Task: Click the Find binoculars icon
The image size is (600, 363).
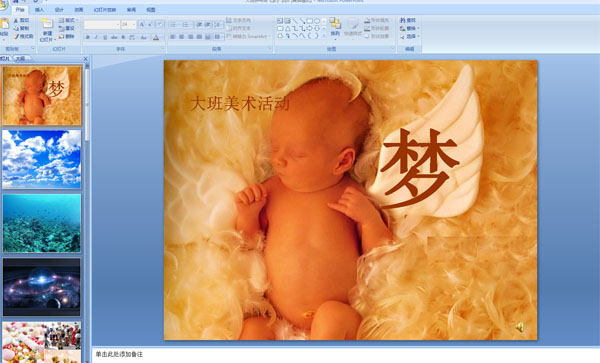Action: 403,20
